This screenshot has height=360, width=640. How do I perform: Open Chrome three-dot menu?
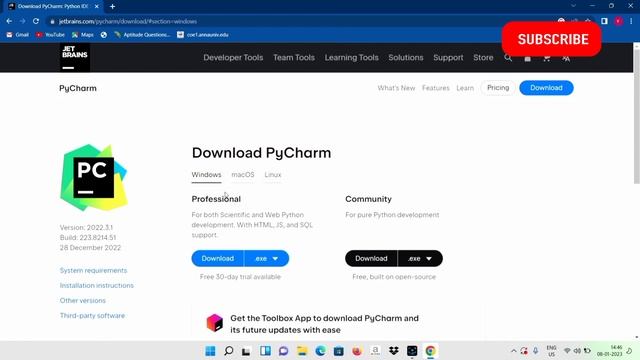pyautogui.click(x=631, y=21)
